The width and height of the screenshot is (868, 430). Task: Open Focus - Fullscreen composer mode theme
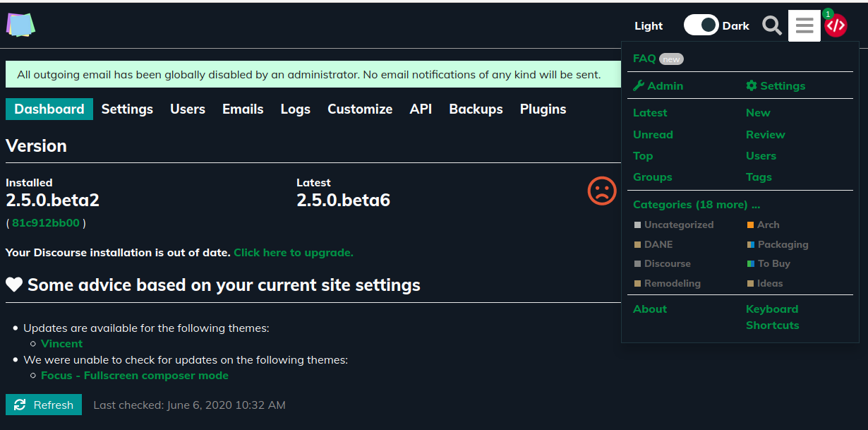(x=134, y=376)
